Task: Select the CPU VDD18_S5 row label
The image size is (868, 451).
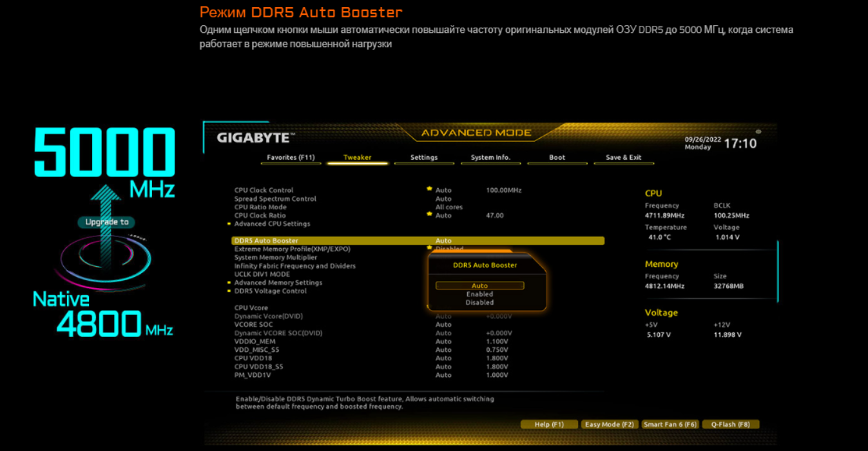Action: point(259,366)
